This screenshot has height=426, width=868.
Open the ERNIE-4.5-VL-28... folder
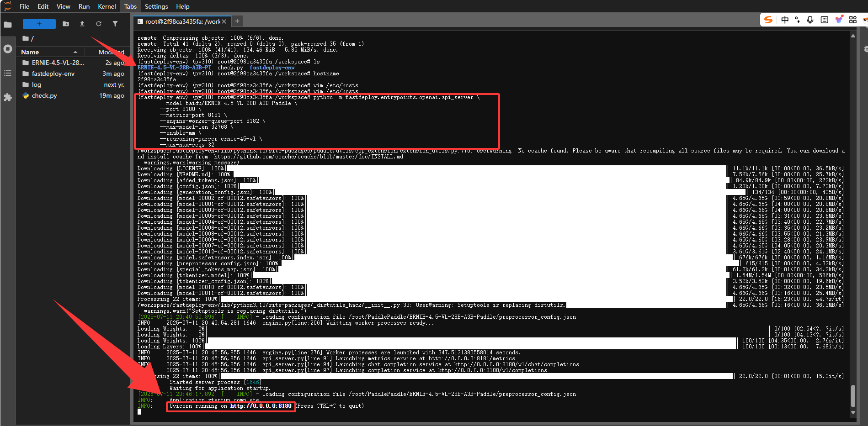pyautogui.click(x=58, y=63)
